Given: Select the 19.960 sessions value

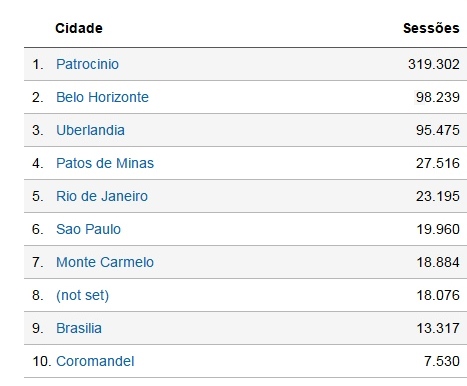Looking at the screenshot, I should [438, 229].
